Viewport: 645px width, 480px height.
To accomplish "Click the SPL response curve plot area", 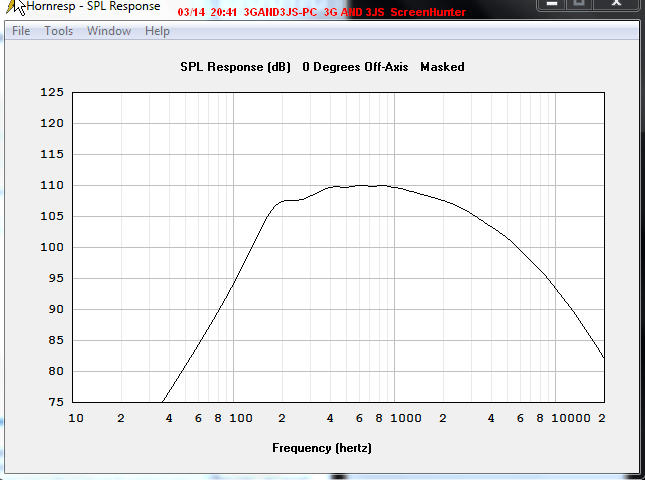I will pos(338,247).
